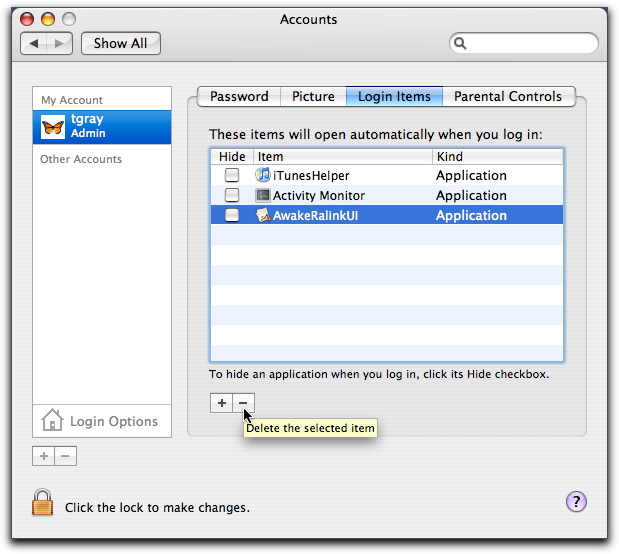Click inside the search input field
This screenshot has width=619, height=554.
coord(530,43)
